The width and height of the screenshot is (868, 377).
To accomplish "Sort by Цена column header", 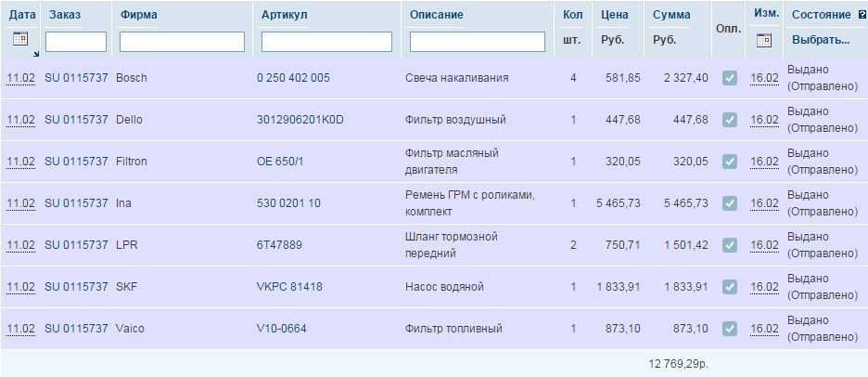I will 615,15.
